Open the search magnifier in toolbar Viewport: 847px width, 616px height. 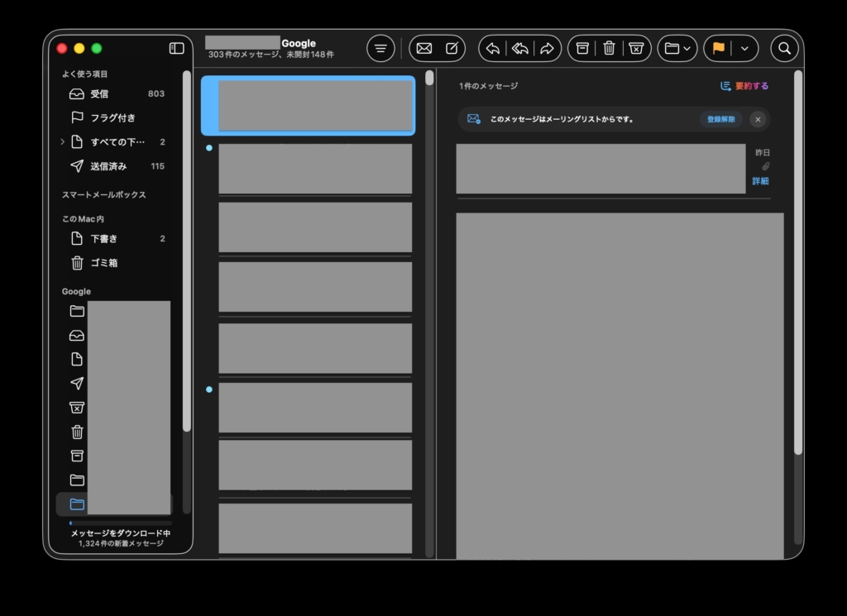click(784, 48)
